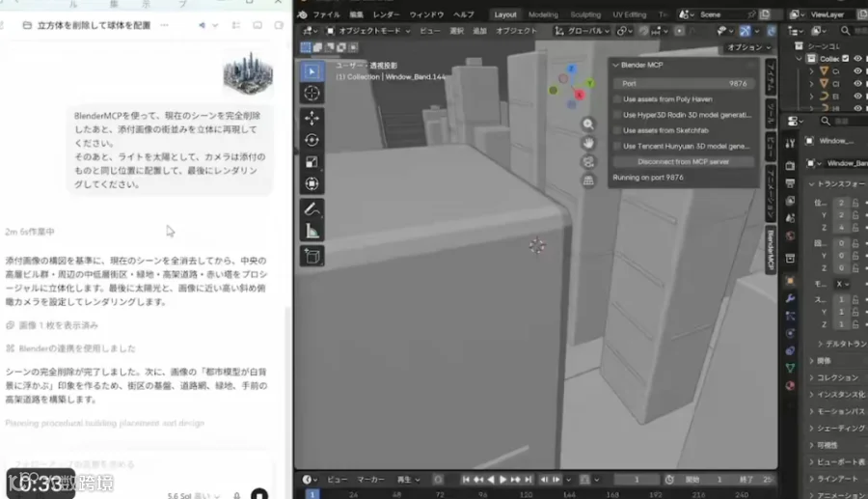Jump to the timeline's last frame

click(x=529, y=479)
